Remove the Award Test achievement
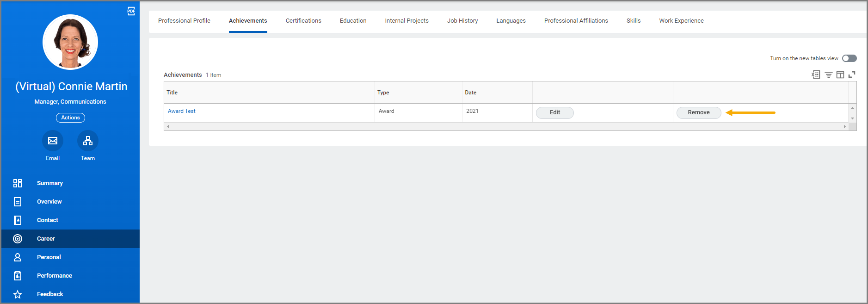Screen dimensions: 868x304 pos(698,112)
